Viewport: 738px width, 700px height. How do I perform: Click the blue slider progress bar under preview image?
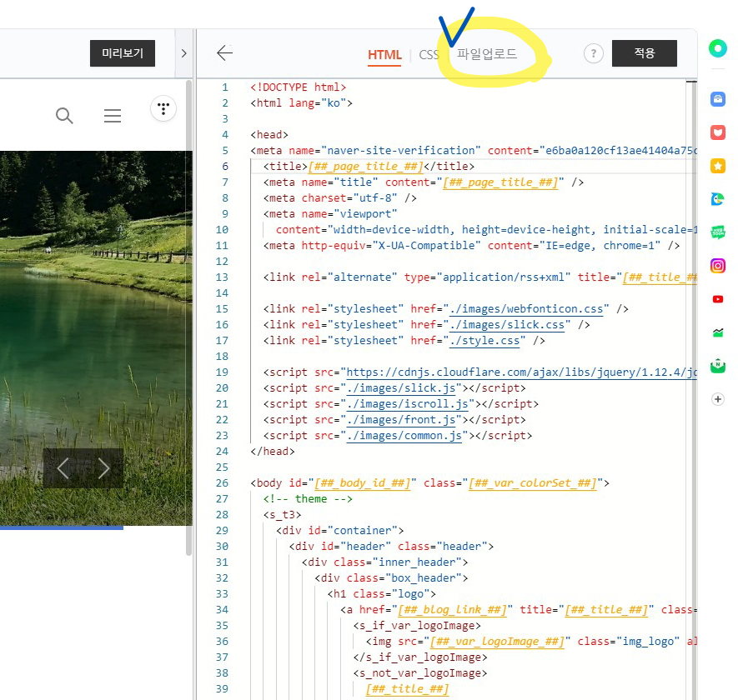62,527
